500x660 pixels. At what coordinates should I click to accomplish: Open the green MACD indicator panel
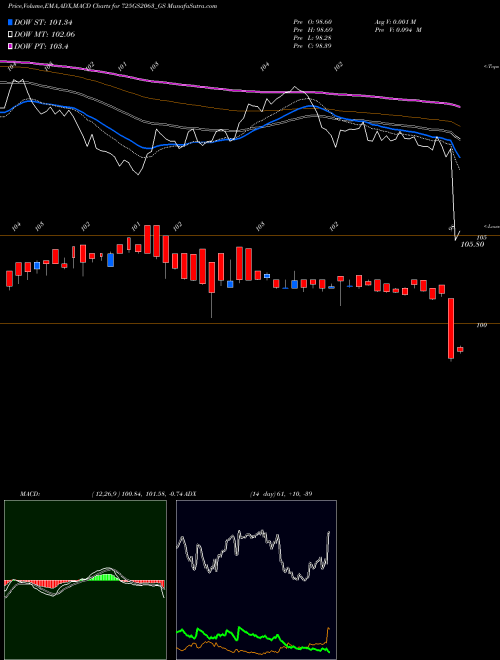(x=85, y=580)
